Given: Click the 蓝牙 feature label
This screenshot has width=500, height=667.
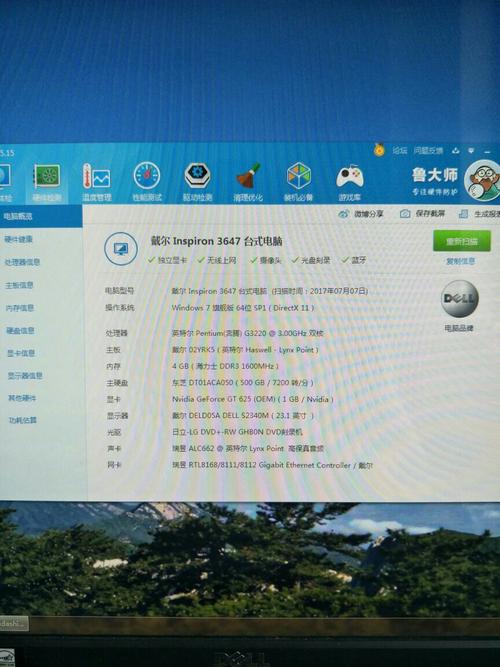Looking at the screenshot, I should [358, 260].
